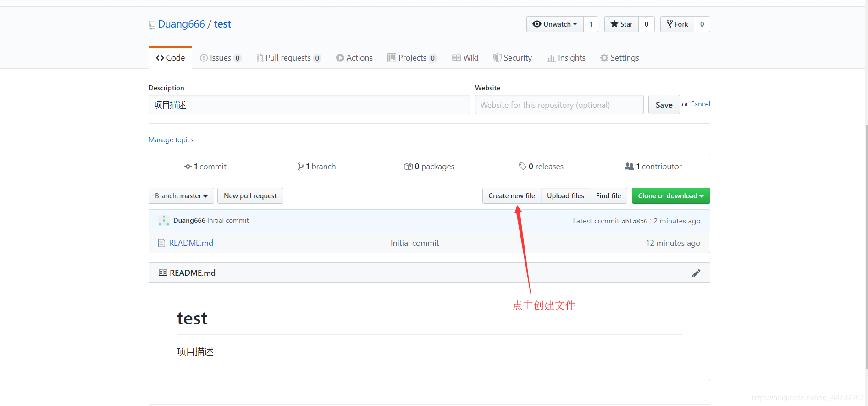View the 1 contributor list
Image resolution: width=868 pixels, height=406 pixels.
point(653,167)
